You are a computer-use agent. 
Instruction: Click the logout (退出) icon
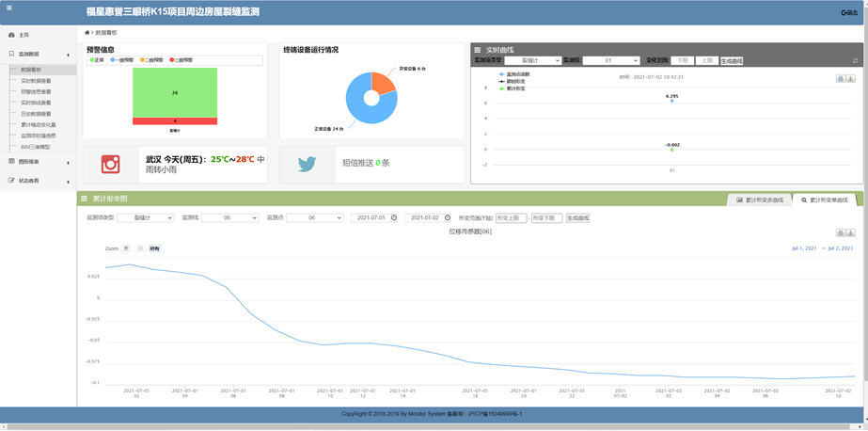pyautogui.click(x=848, y=12)
